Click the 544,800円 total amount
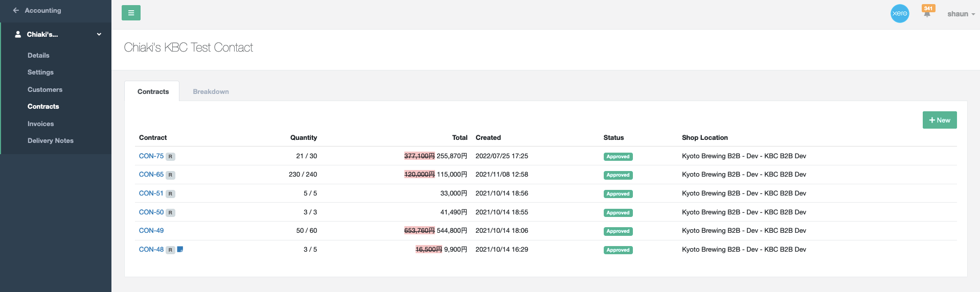This screenshot has width=980, height=292. 452,230
